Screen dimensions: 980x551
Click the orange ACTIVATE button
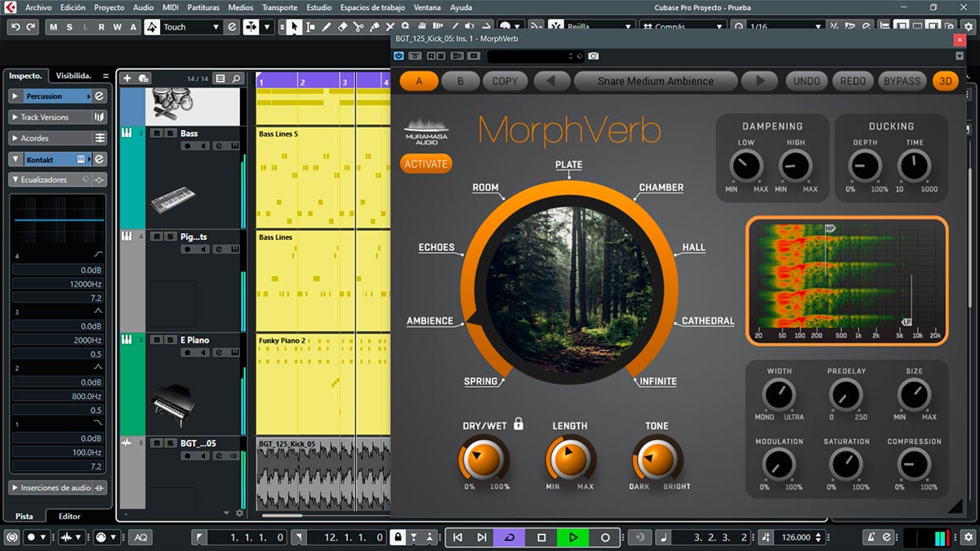click(x=425, y=163)
